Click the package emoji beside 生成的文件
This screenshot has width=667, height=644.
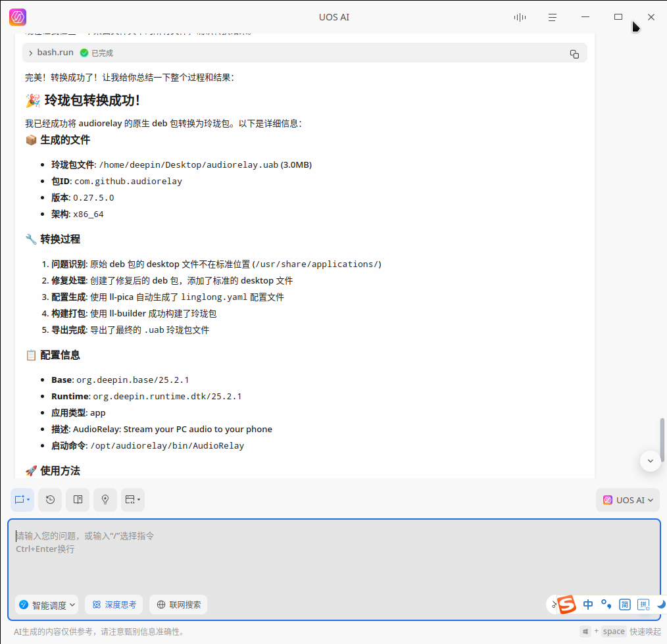31,140
